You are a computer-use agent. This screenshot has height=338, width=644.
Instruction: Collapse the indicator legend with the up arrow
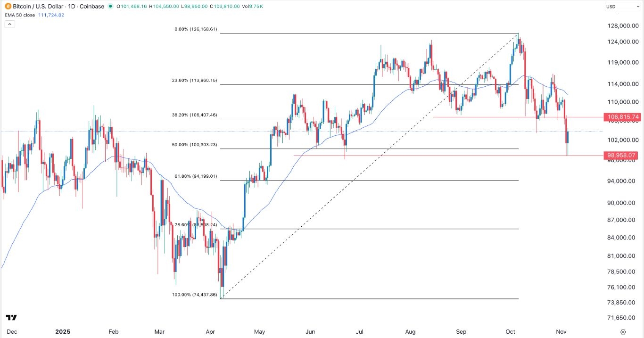point(9,24)
